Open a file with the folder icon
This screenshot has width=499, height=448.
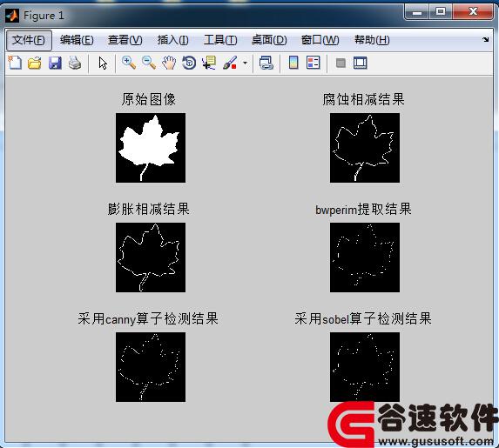[34, 63]
